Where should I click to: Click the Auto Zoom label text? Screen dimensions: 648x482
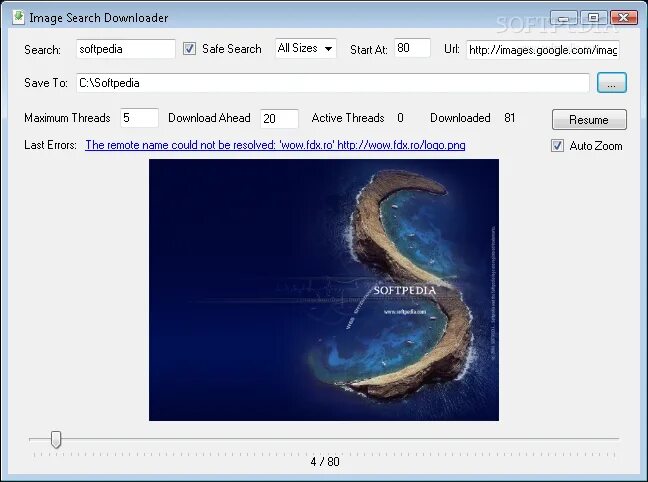point(596,146)
